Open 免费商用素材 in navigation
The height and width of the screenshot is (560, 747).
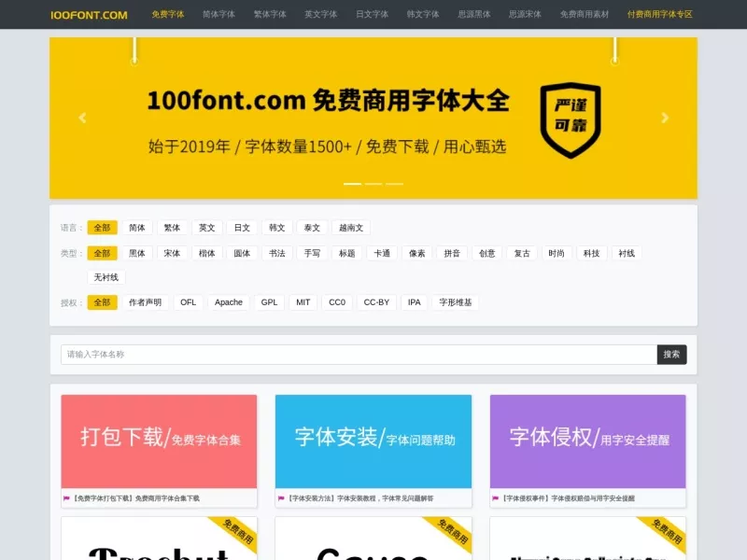[x=585, y=14]
